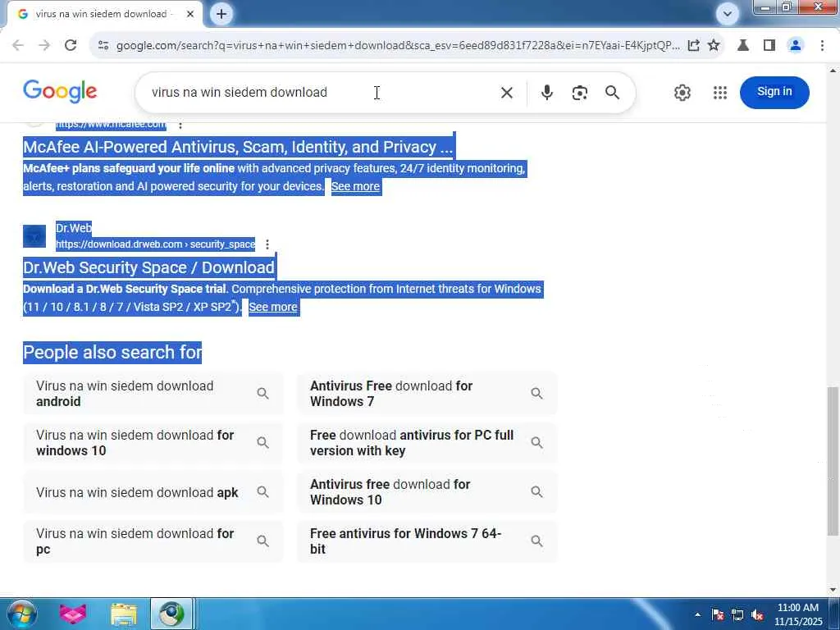Viewport: 840px width, 630px height.
Task: View site information icon in address bar
Action: tap(103, 46)
